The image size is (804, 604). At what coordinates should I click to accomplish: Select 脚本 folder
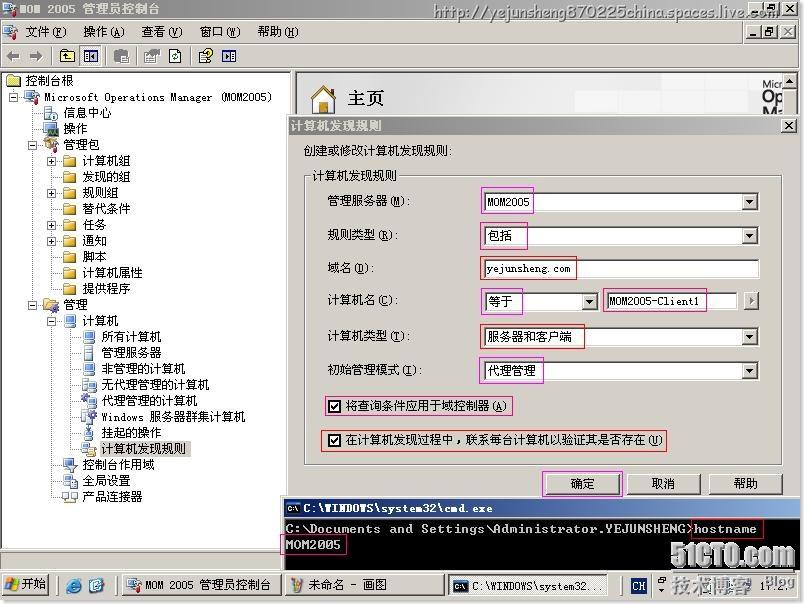94,256
